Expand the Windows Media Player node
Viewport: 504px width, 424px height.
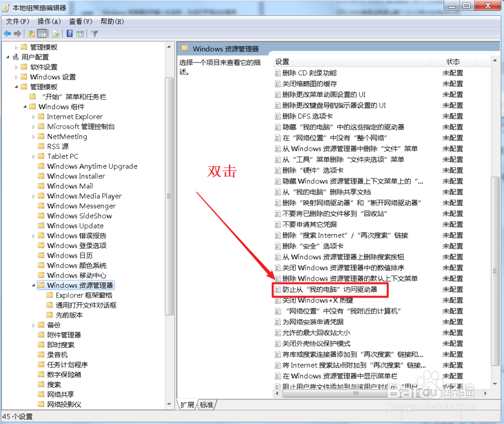click(33, 196)
